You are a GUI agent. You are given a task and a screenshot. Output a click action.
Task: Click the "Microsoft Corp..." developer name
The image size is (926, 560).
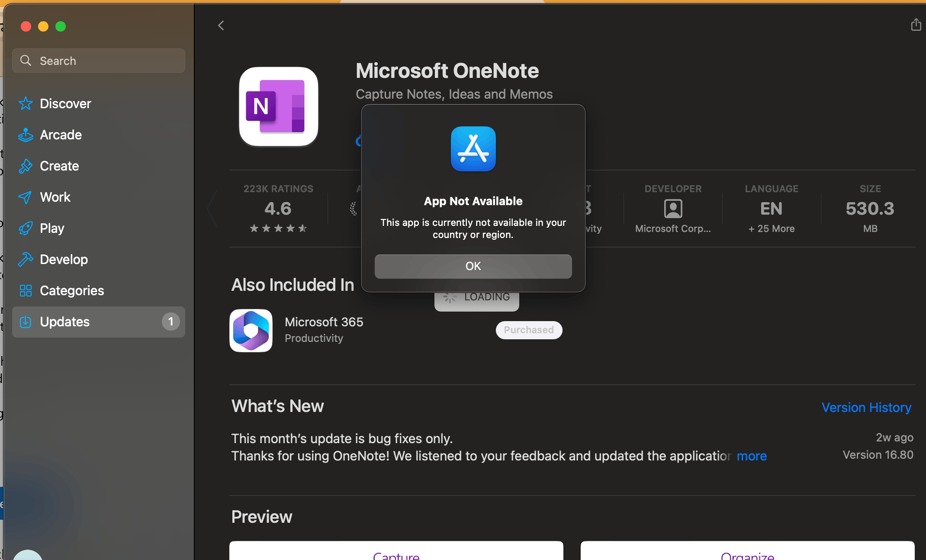coord(673,229)
